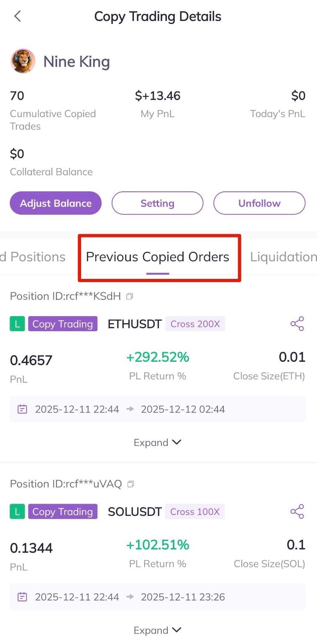This screenshot has width=317, height=644.
Task: Tap the SOLUSDT order calendar icon
Action: coord(23,597)
